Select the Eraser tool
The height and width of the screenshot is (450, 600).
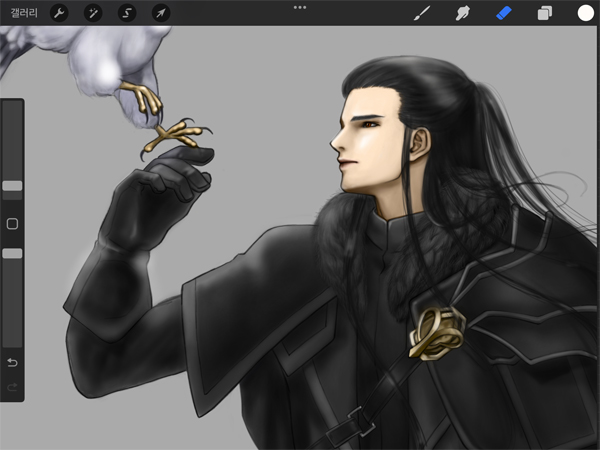(504, 13)
